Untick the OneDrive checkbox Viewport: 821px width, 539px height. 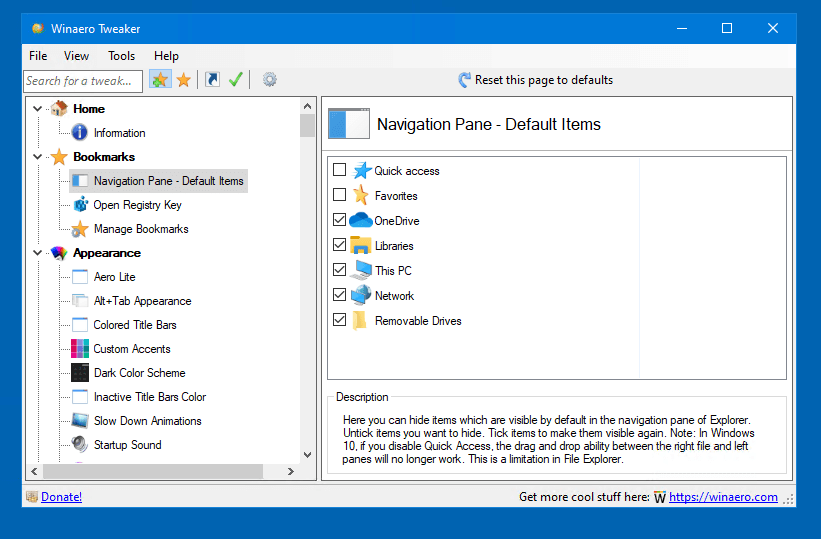pyautogui.click(x=339, y=219)
